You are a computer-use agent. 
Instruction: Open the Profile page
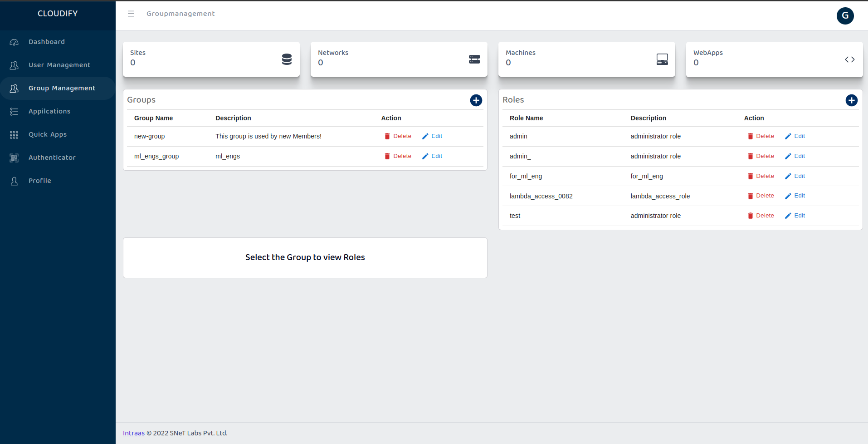coord(58,181)
